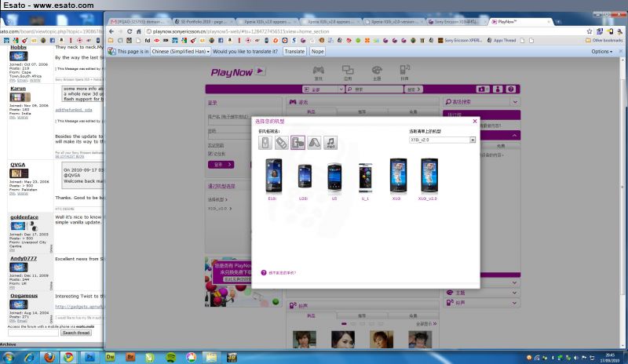
Task: Select the touchscreen phone style filter icon
Action: point(298,143)
